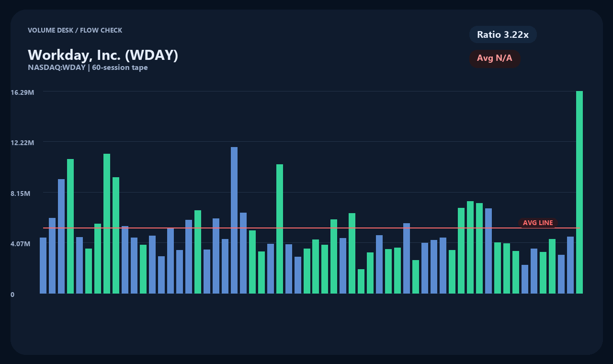Viewport: 613px width, 364px height.
Task: Click the 8.15M axis label
Action: click(21, 193)
